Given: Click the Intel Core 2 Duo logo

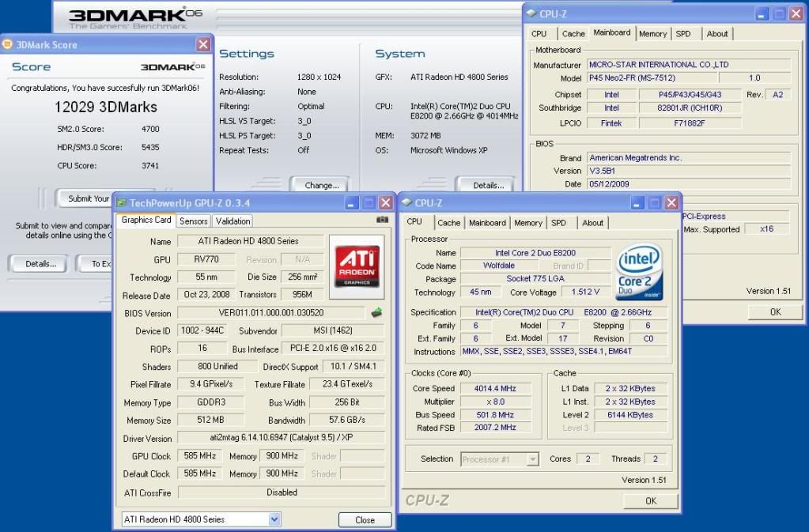Looking at the screenshot, I should 639,272.
